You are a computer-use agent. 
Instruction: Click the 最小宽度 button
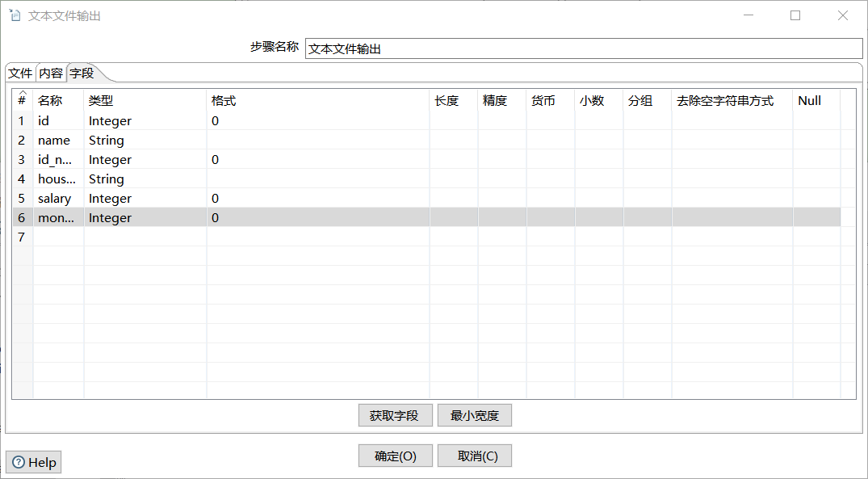(x=475, y=415)
